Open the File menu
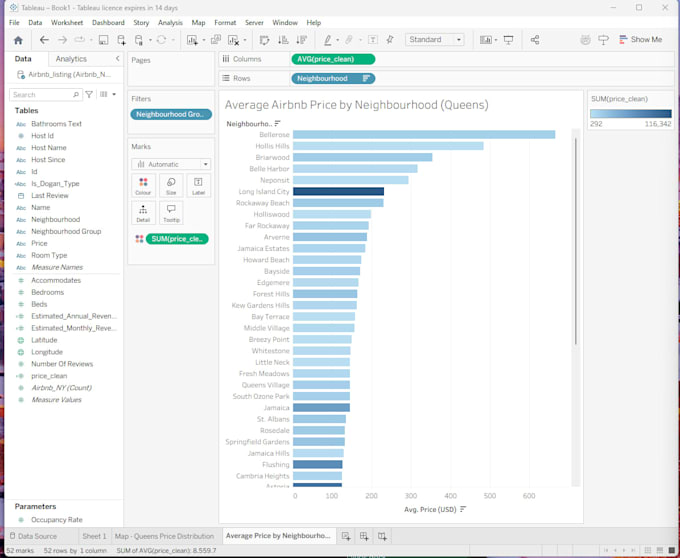Viewport: 680px width, 558px height. pos(14,23)
